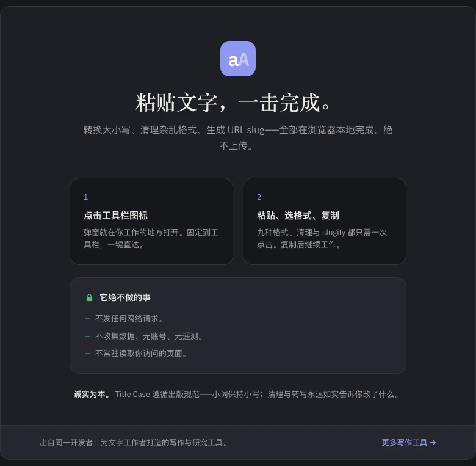Click the subtitle starting 转换大小写、清理杂乱格式

pos(238,137)
